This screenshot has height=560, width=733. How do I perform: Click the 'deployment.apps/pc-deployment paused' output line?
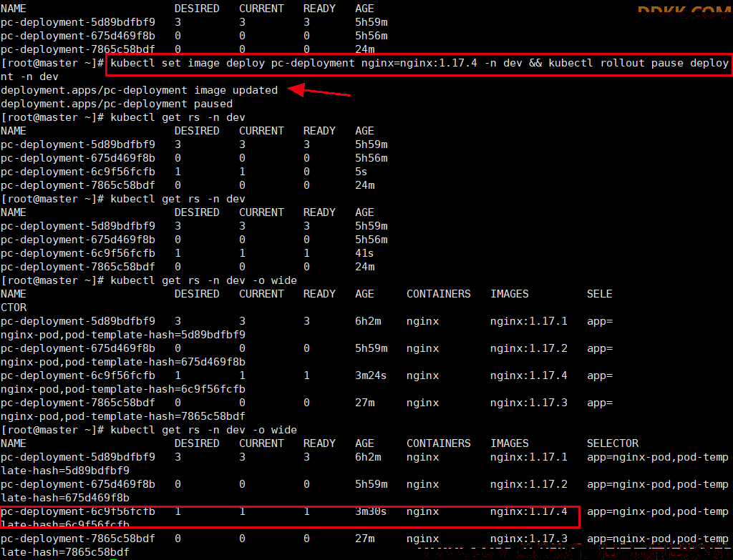coord(117,104)
